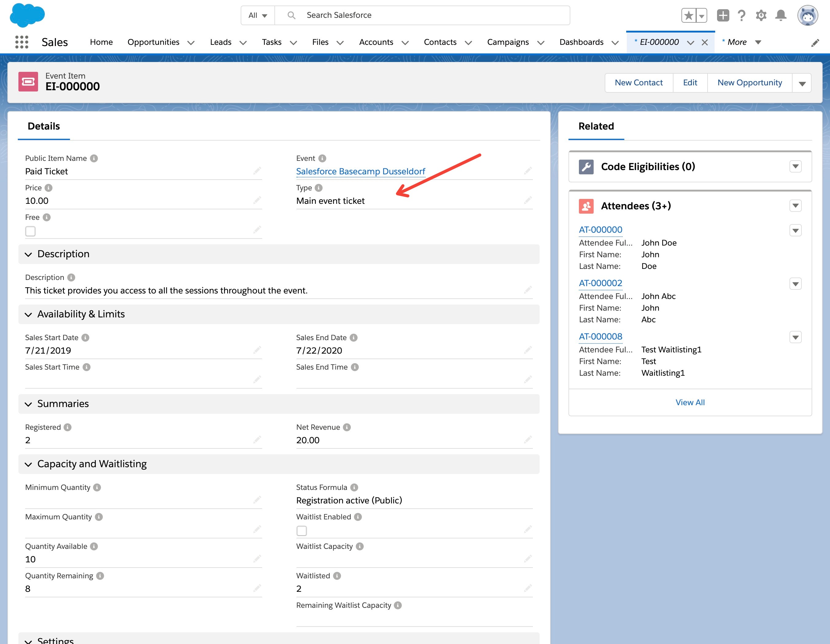Open row actions for AT-000002
830x644 pixels.
795,284
